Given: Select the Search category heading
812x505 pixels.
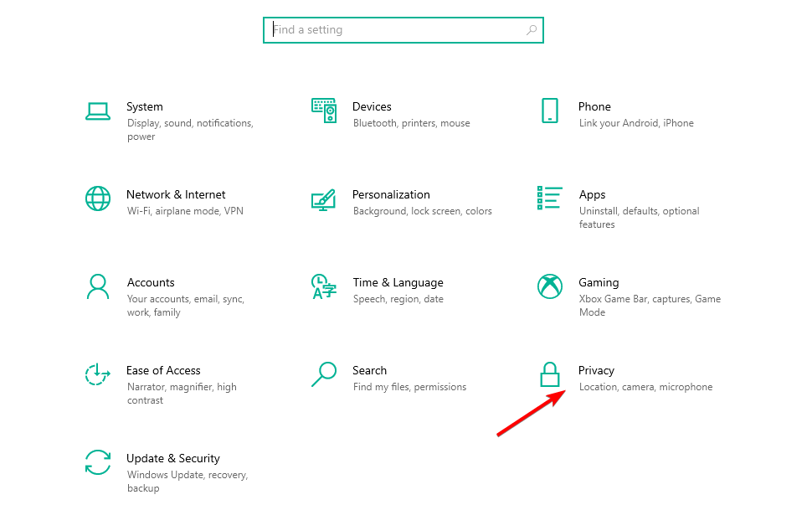Looking at the screenshot, I should 369,371.
